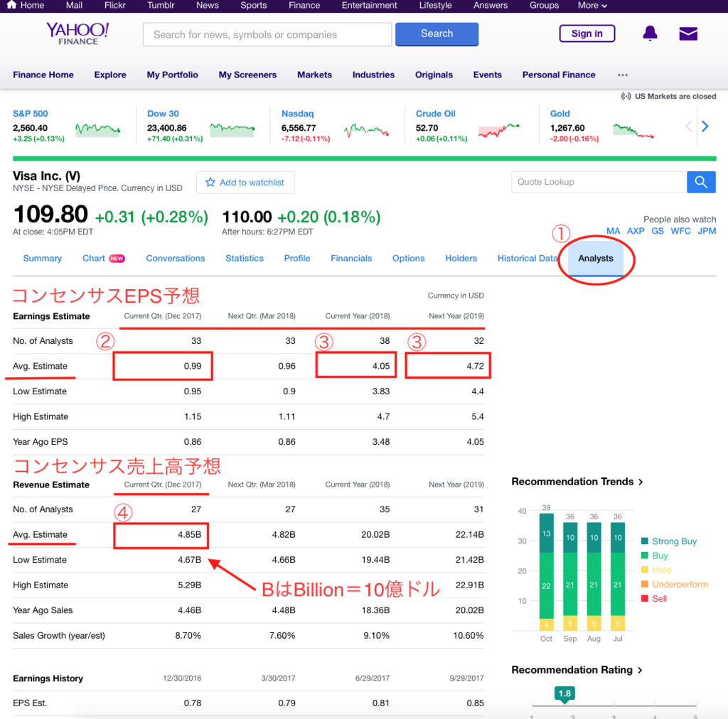Click the Dow 30 sparkline chart
728x719 pixels.
pos(232,129)
